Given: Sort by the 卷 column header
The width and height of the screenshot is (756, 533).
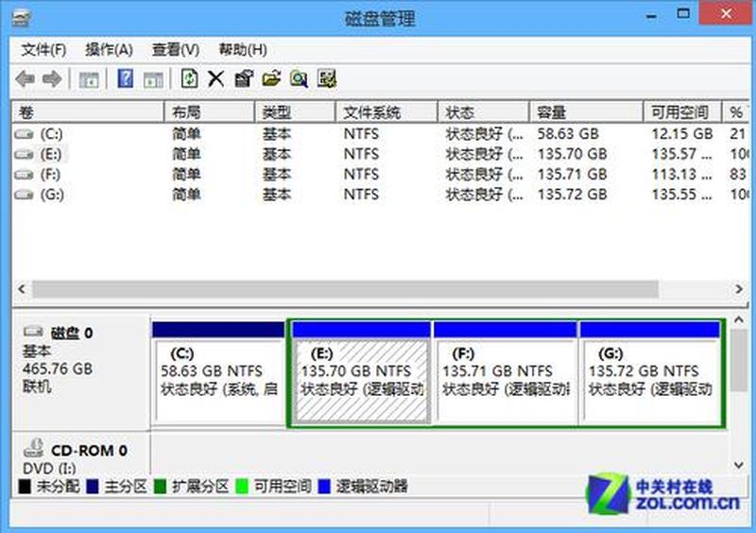Looking at the screenshot, I should click(87, 112).
